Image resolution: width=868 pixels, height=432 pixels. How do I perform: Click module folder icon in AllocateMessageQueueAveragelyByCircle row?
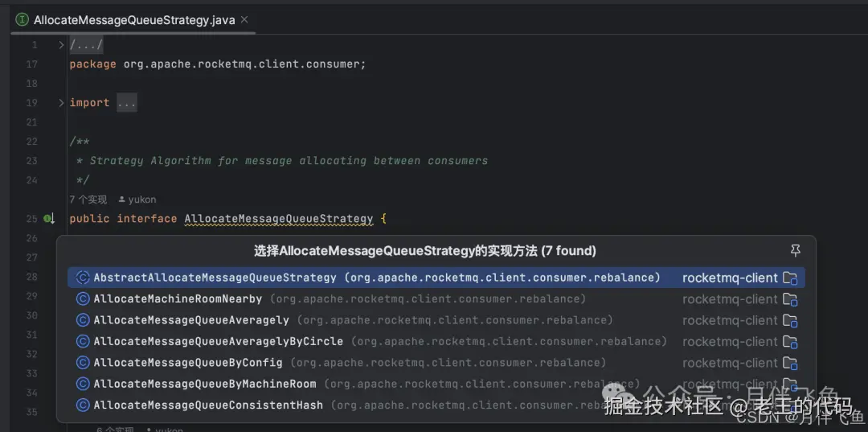[790, 342]
